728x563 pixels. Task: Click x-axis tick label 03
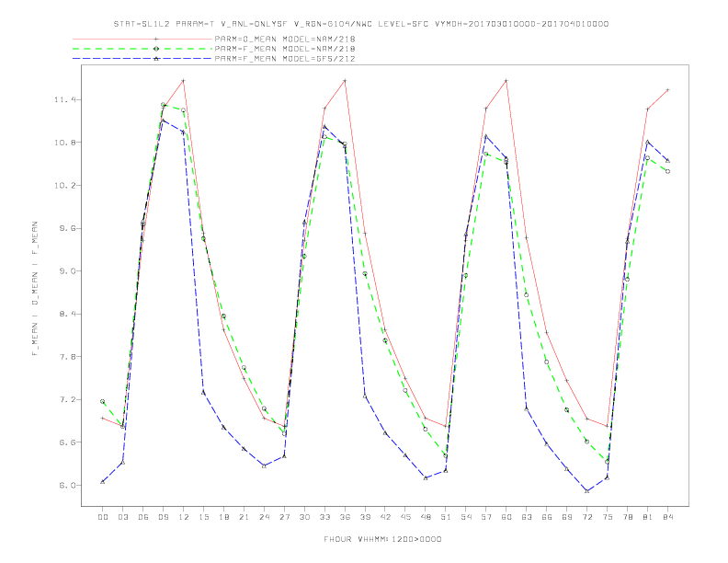[122, 517]
